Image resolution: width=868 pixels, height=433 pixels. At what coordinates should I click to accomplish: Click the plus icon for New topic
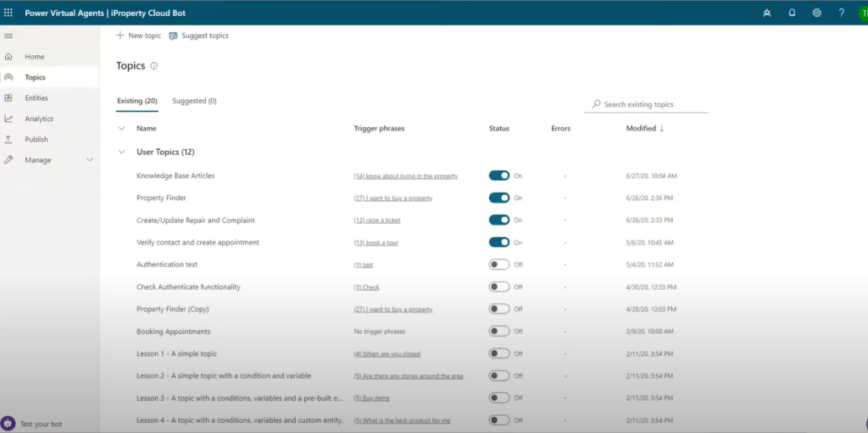120,36
